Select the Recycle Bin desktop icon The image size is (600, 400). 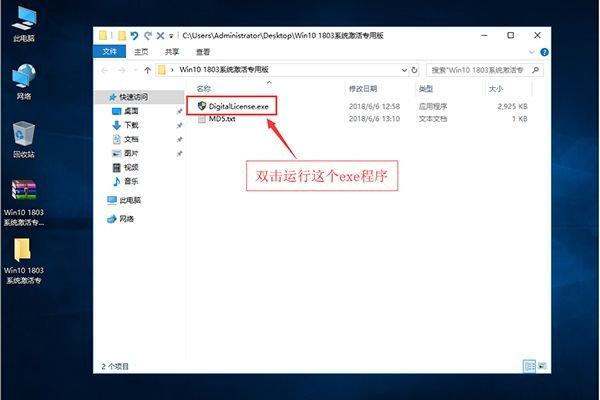pos(24,139)
